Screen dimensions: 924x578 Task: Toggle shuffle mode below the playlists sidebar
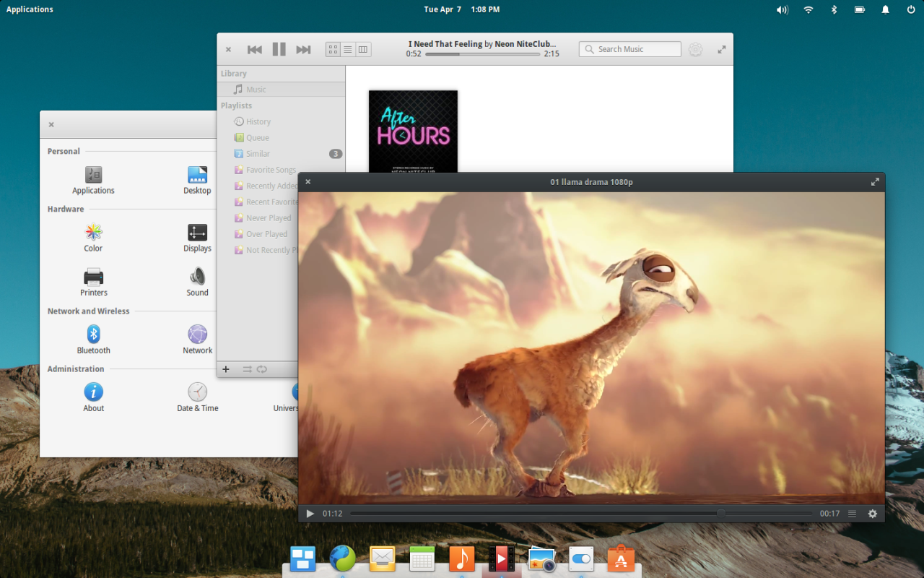click(x=245, y=369)
